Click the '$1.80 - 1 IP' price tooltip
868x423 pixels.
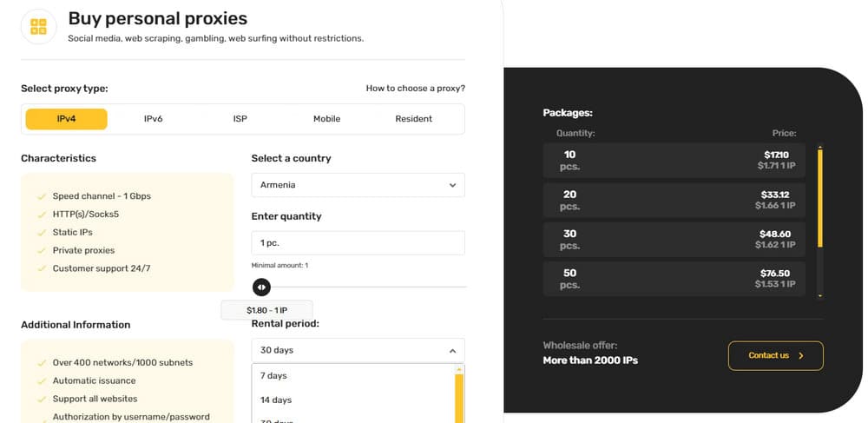266,310
